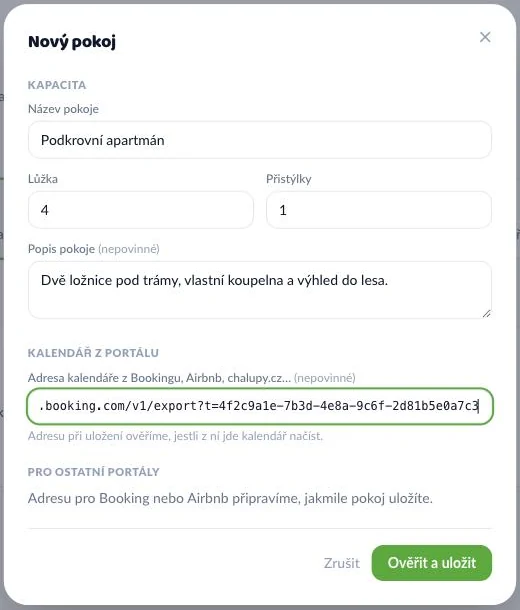Click the KALENDÁŘ Z PORTÁLU section heading
The height and width of the screenshot is (610, 520).
click(93, 353)
